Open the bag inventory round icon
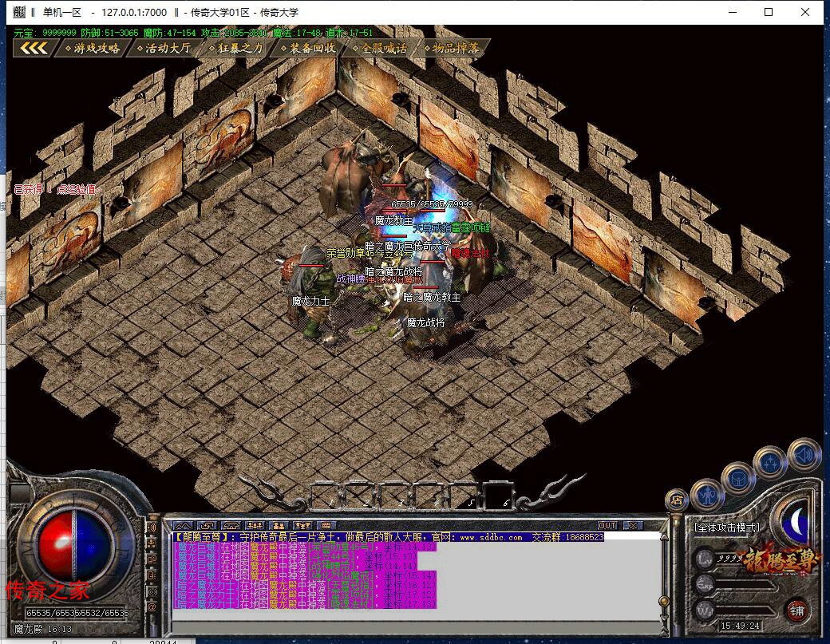The width and height of the screenshot is (830, 644). click(737, 479)
